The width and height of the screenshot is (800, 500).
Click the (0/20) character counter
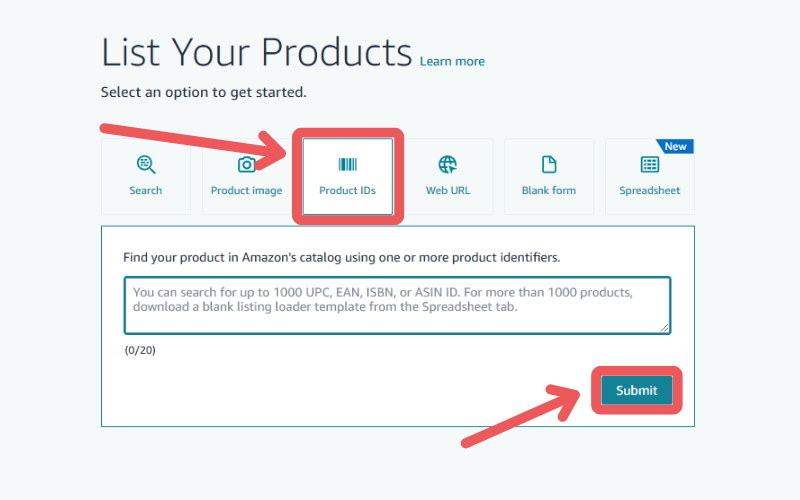(140, 351)
